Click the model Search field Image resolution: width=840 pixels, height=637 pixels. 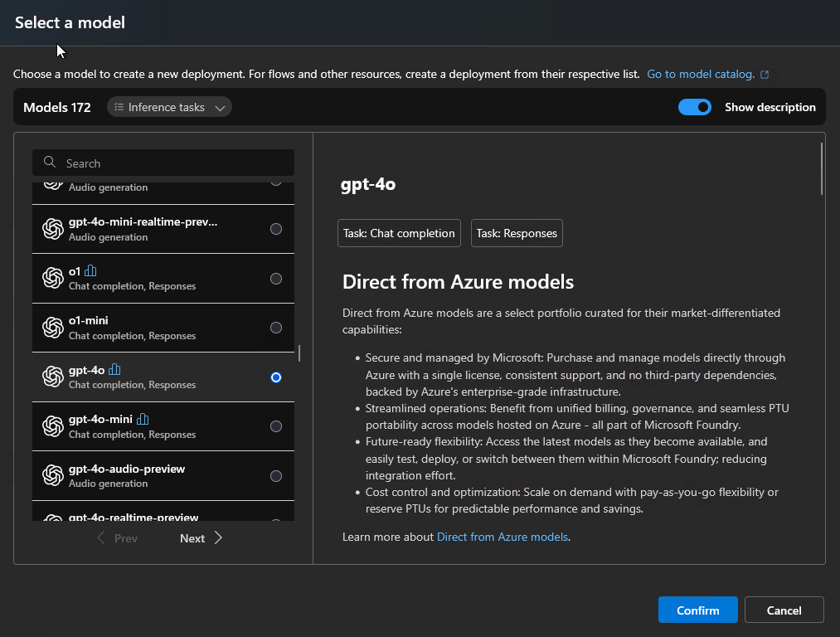(x=163, y=163)
